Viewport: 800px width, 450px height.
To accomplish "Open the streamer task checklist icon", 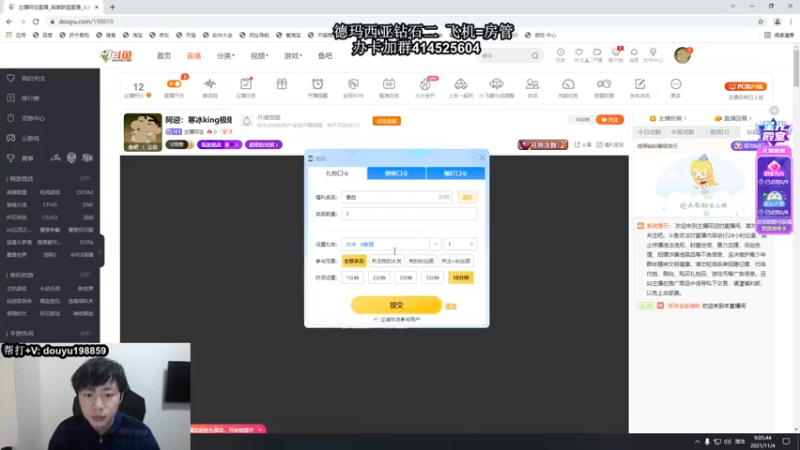I will click(246, 84).
